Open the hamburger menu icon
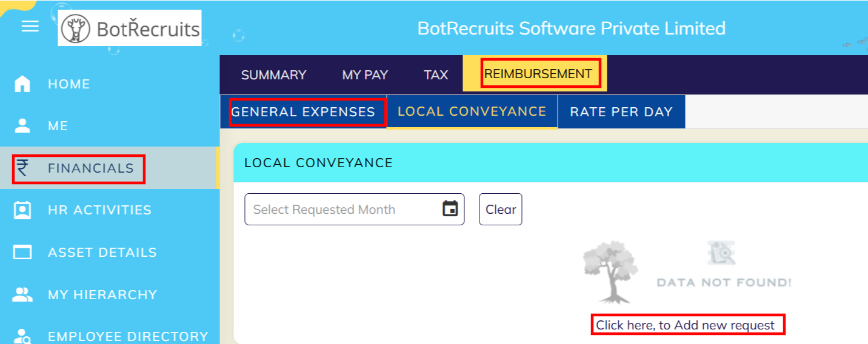Image resolution: width=868 pixels, height=344 pixels. pos(30,27)
